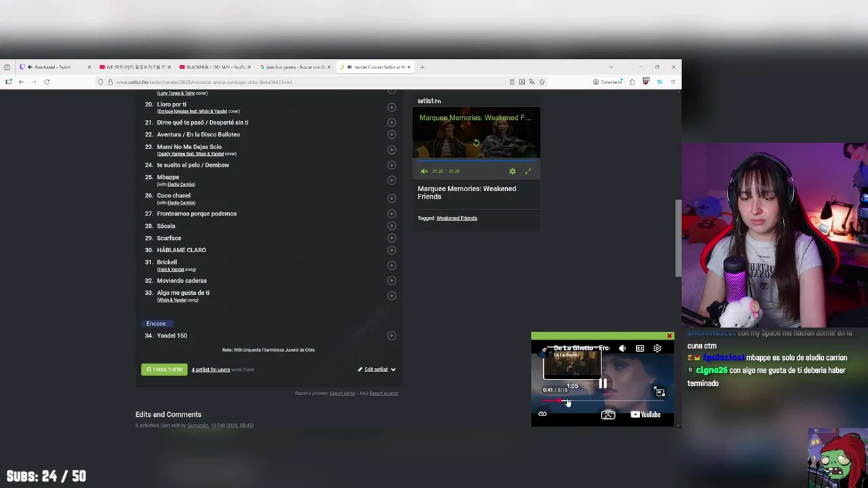This screenshot has height=488, width=868.
Task: Seek on the YouTube mini player progress bar
Action: coord(603,401)
